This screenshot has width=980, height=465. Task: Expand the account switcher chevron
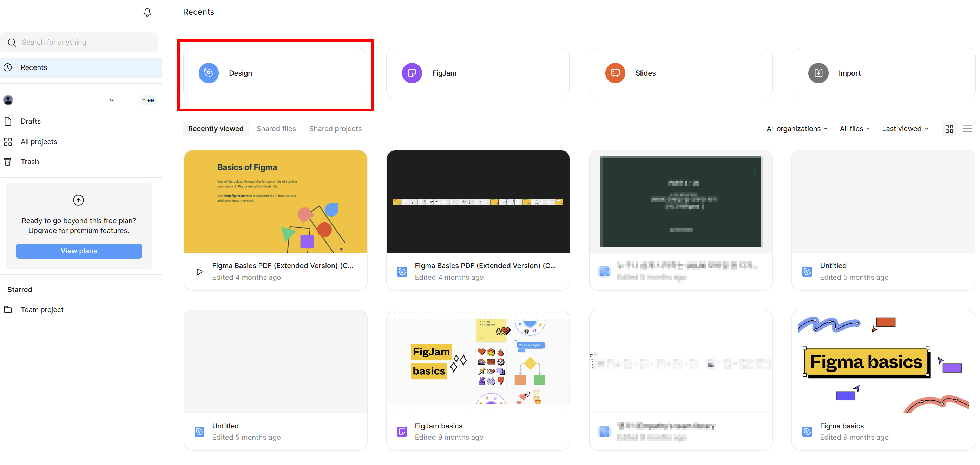[x=111, y=100]
